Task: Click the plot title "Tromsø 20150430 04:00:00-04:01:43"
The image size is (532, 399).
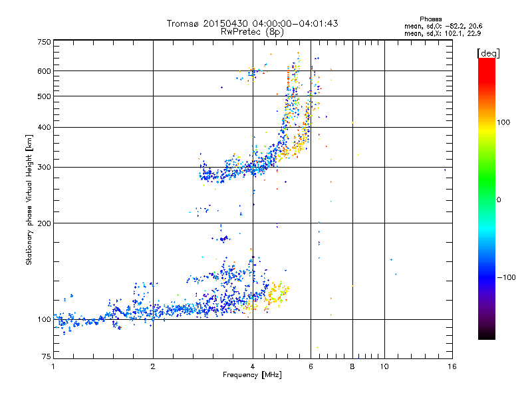Action: pos(252,23)
